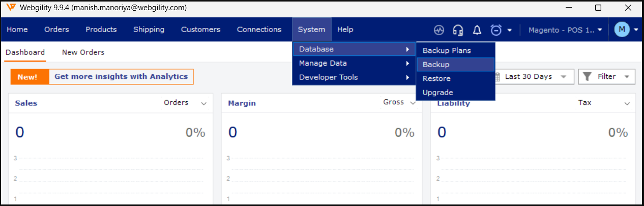Viewport: 644px width, 206px height.
Task: Expand the Liability card Tax dropdown
Action: [627, 103]
